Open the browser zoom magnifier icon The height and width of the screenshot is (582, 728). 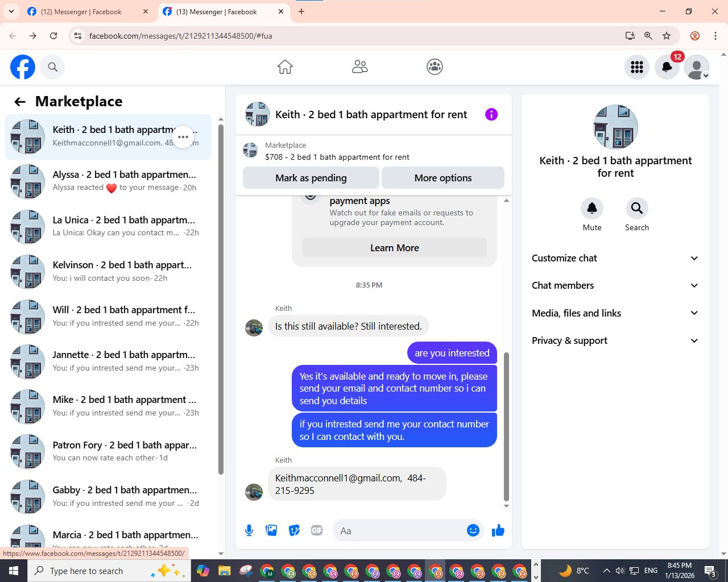click(648, 36)
